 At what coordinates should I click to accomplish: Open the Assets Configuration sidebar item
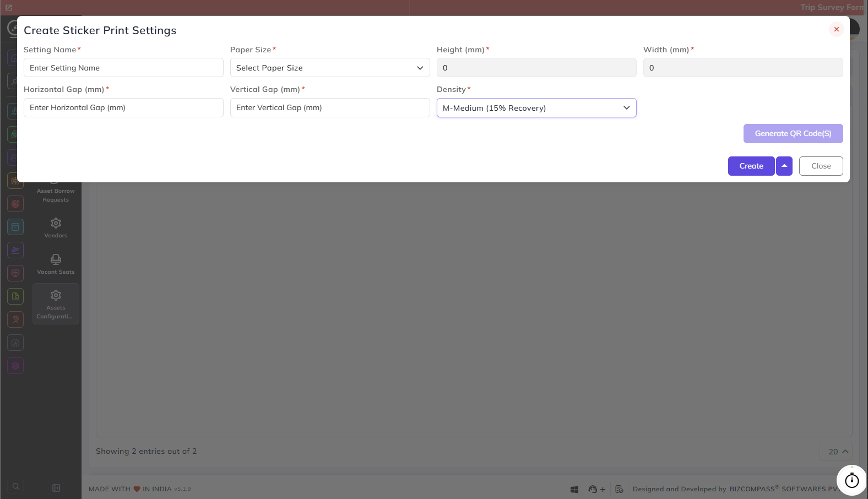point(56,303)
